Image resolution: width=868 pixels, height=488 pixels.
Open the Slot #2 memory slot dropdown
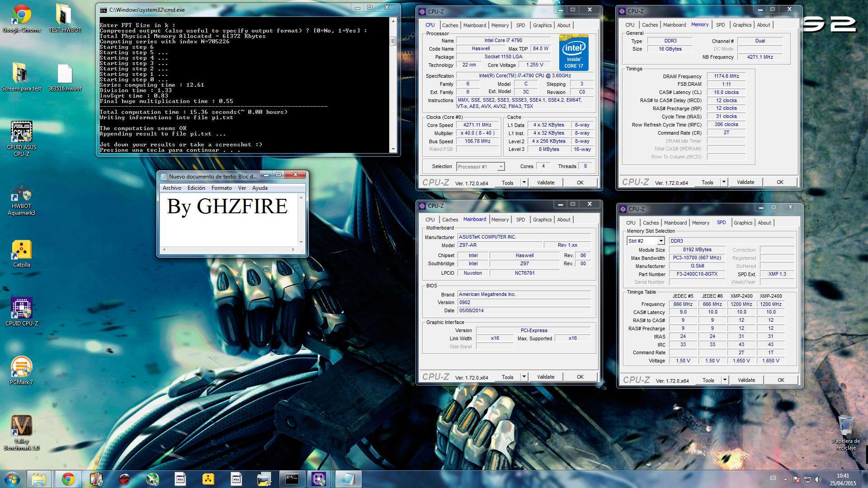point(646,241)
